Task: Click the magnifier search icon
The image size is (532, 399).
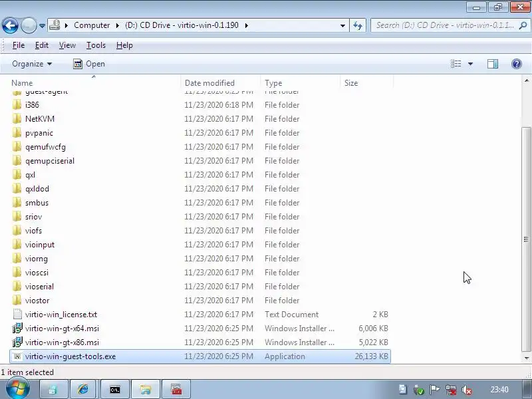Action: (523, 25)
